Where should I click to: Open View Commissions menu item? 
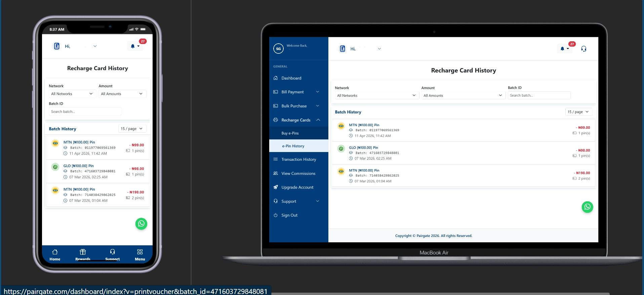point(299,174)
